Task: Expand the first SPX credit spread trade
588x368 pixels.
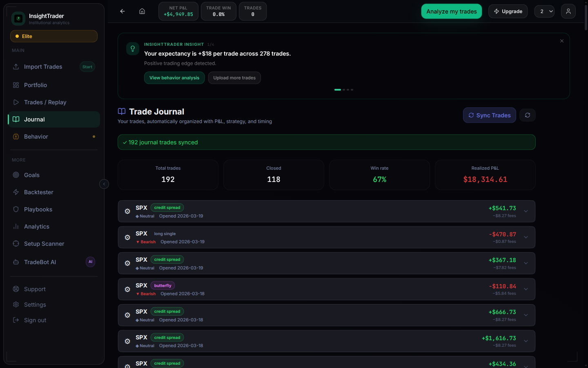Action: 526,211
